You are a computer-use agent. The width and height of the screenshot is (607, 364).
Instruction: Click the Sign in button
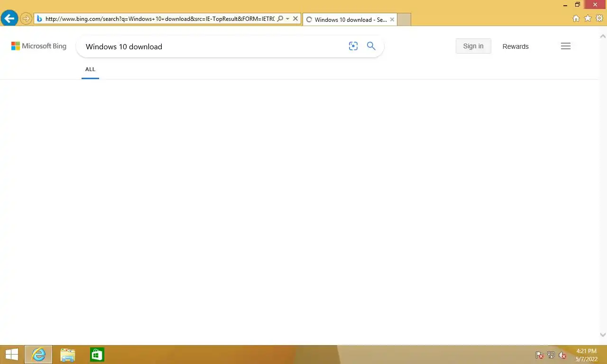tap(473, 46)
